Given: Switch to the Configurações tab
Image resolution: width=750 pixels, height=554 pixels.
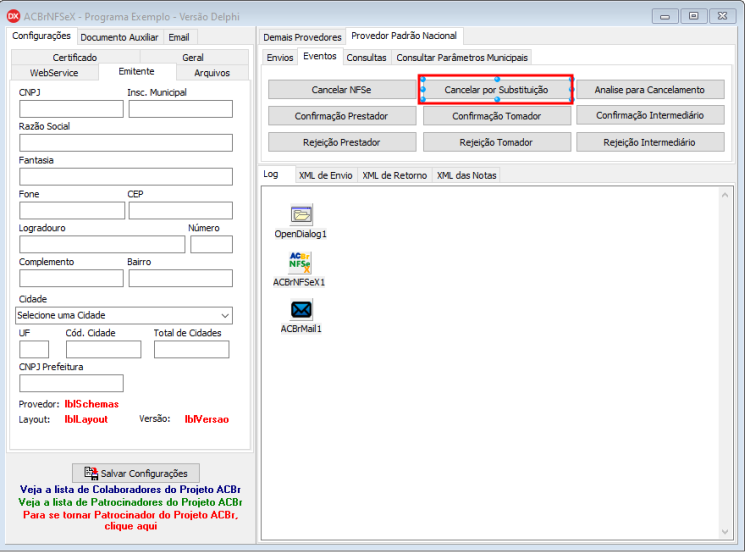Looking at the screenshot, I should click(41, 36).
